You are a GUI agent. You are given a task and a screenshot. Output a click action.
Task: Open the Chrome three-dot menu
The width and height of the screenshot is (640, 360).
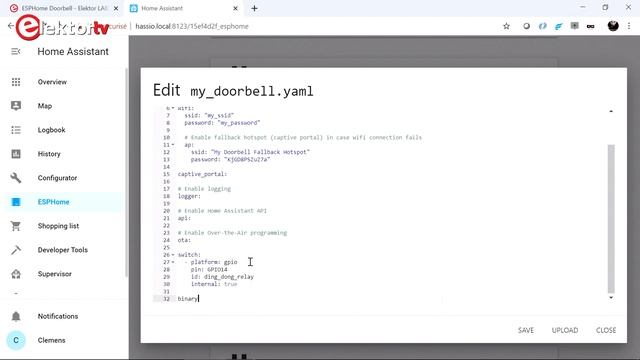[629, 26]
